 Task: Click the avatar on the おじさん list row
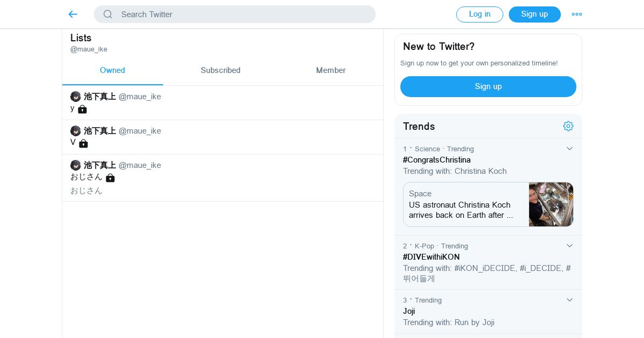point(76,165)
